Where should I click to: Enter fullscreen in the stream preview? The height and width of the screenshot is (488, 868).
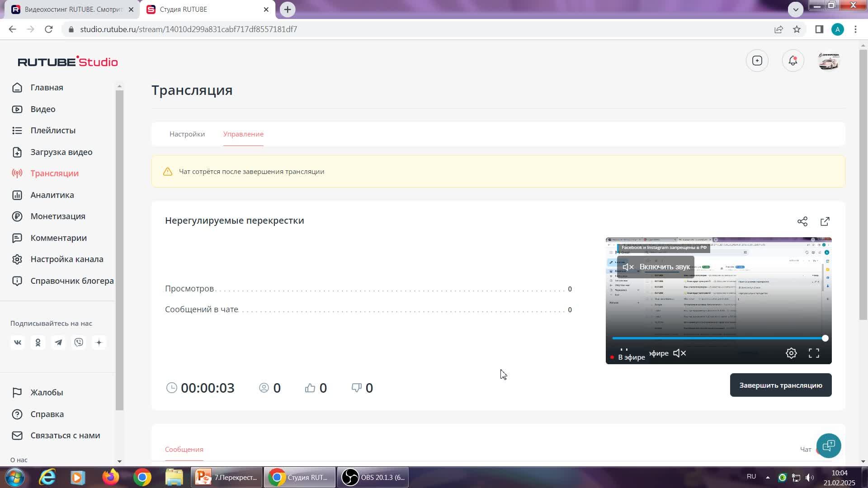814,353
